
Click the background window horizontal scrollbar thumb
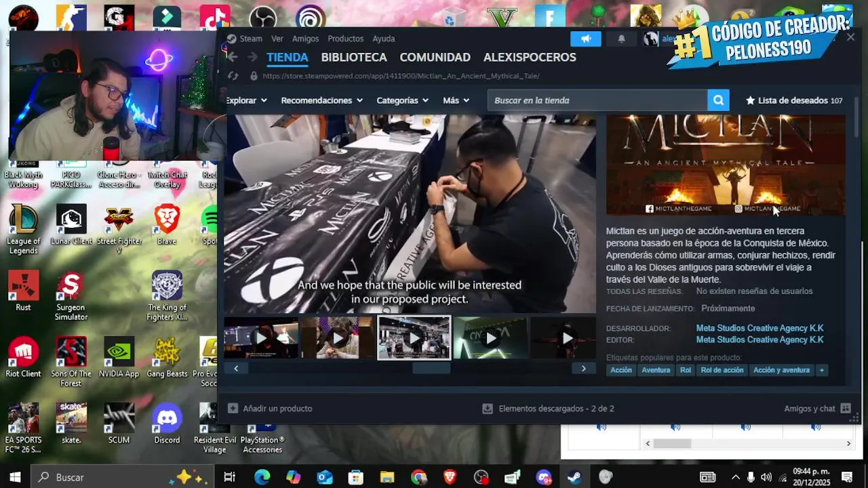pyautogui.click(x=671, y=443)
